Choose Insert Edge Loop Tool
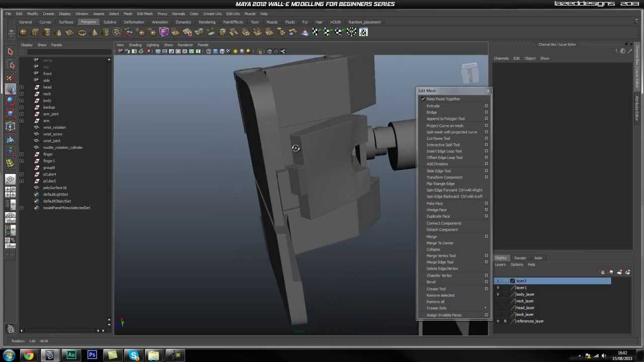The width and height of the screenshot is (644, 362). click(444, 151)
